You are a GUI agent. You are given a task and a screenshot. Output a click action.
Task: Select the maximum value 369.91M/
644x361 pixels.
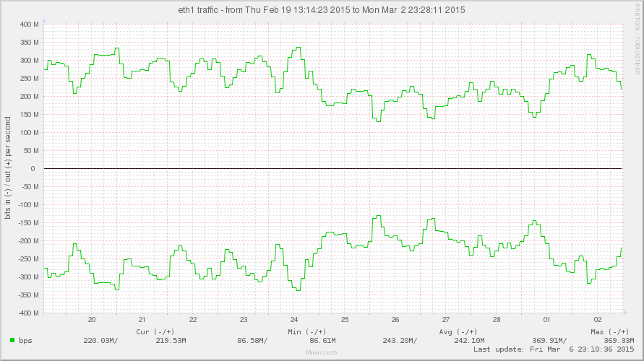tap(549, 341)
